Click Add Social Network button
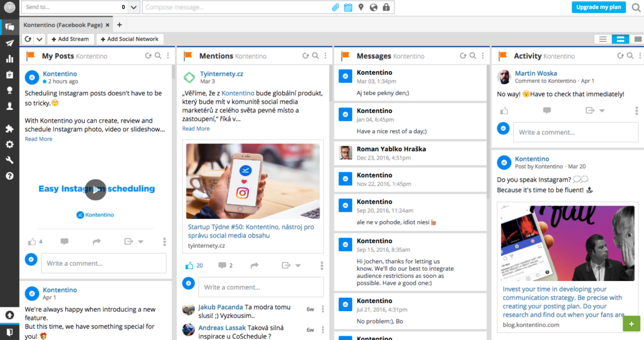 click(x=130, y=39)
